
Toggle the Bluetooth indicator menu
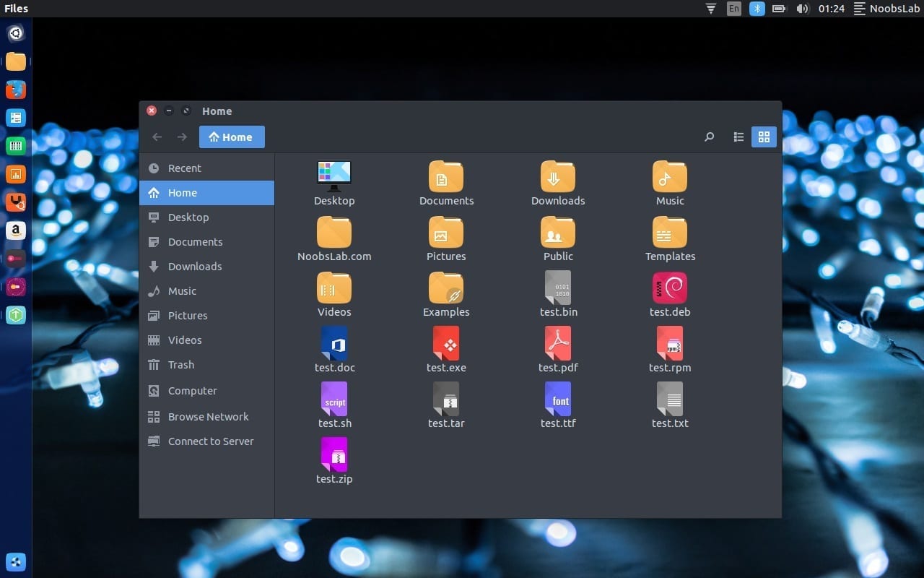point(757,9)
